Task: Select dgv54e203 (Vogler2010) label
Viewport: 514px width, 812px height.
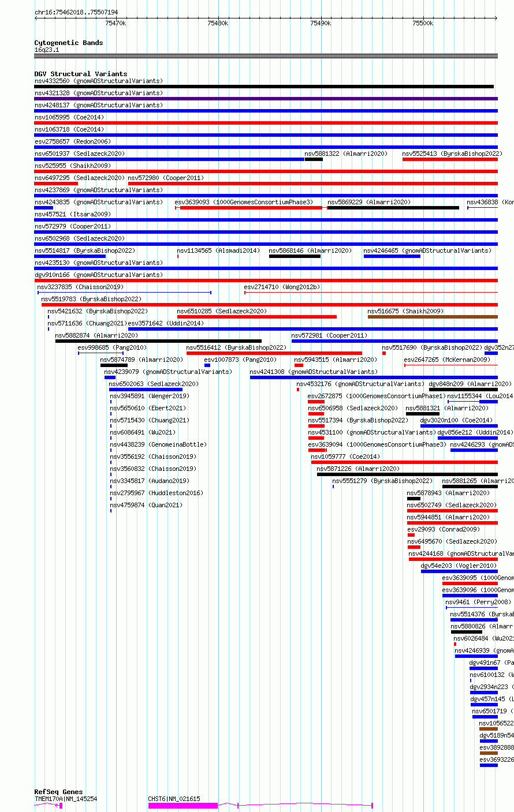Action: click(x=459, y=566)
